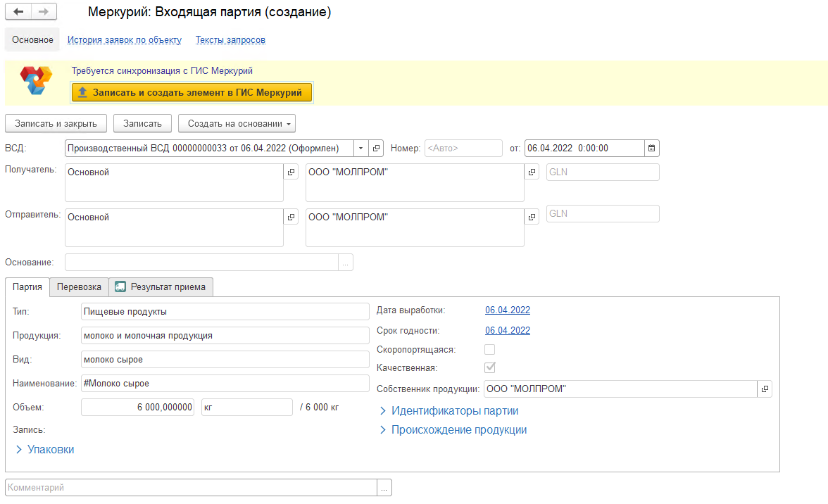828x504 pixels.
Task: Click the back navigation arrow
Action: (18, 12)
